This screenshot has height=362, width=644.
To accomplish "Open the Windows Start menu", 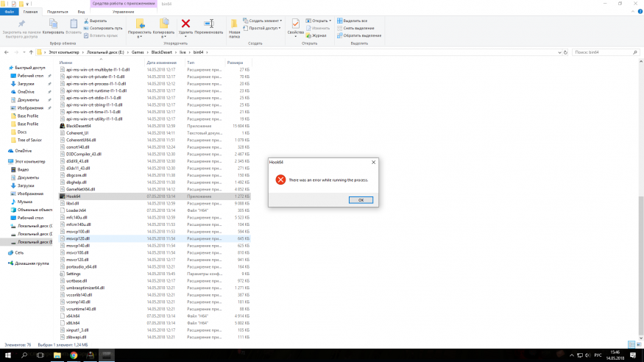I will point(8,355).
